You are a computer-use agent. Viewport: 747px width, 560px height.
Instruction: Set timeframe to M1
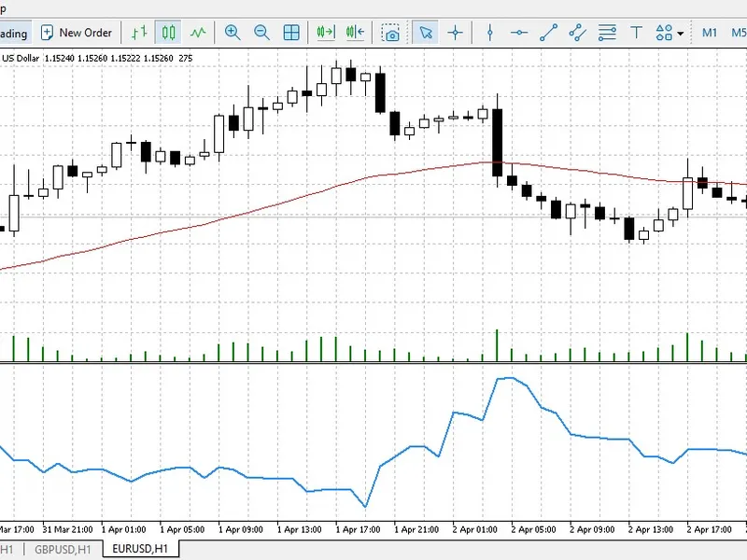[710, 33]
